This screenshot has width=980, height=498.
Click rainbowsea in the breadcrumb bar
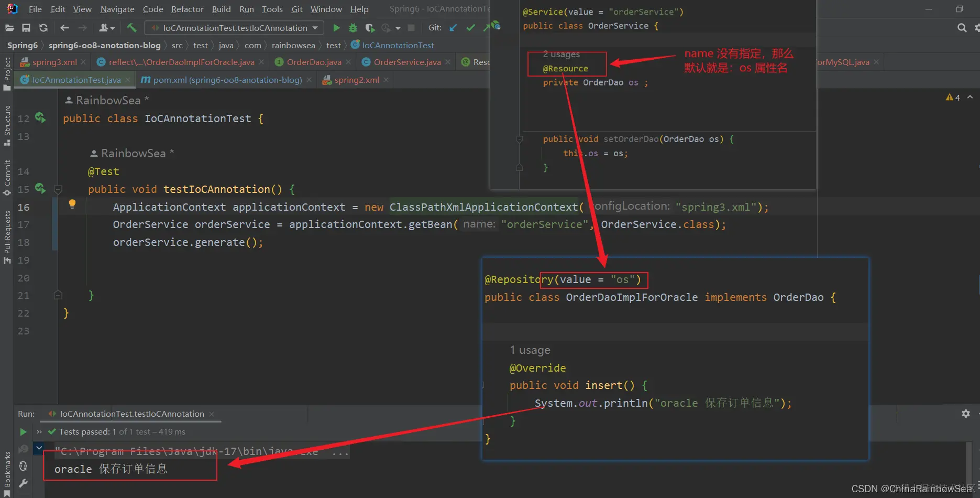coord(293,45)
